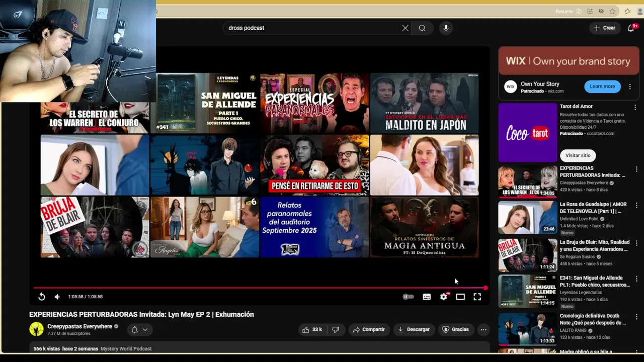Open Creepypastas Everywhere channel name link
The image size is (644, 362).
79,326
